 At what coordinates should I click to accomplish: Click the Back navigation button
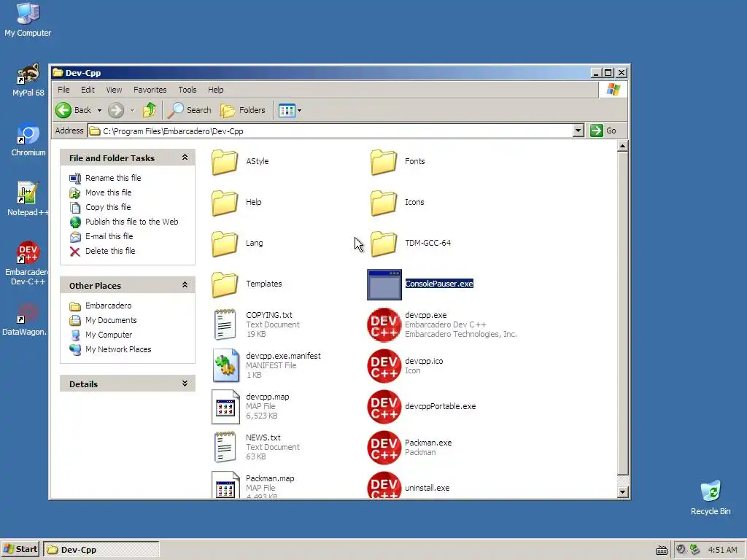click(74, 110)
